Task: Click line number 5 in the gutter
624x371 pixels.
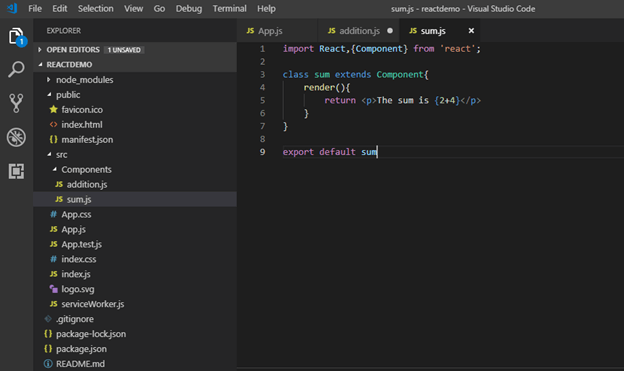Action: point(262,100)
